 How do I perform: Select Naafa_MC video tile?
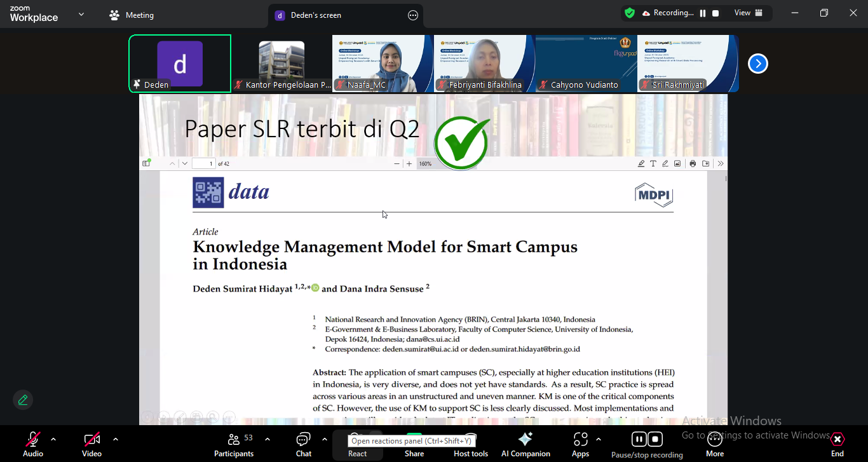pyautogui.click(x=383, y=64)
